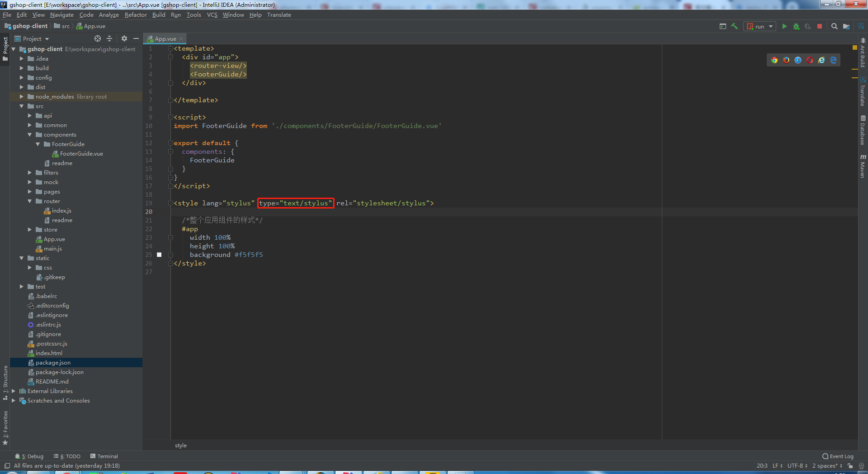The image size is (868, 474).
Task: Expand the 'run' configuration dropdown
Action: (x=770, y=26)
